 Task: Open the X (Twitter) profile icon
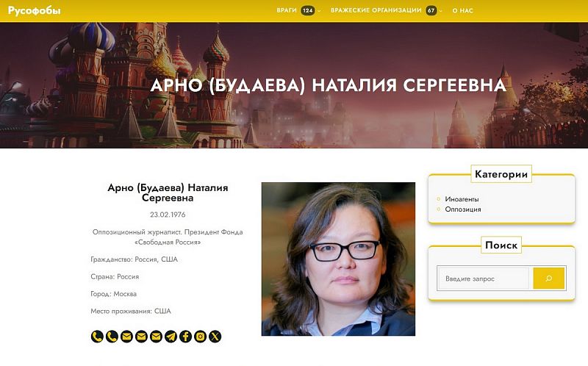tap(215, 337)
